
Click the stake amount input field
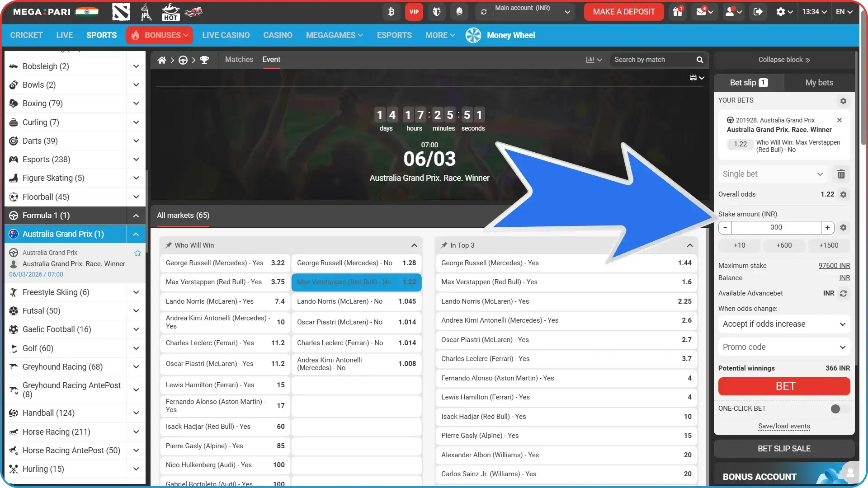[776, 228]
